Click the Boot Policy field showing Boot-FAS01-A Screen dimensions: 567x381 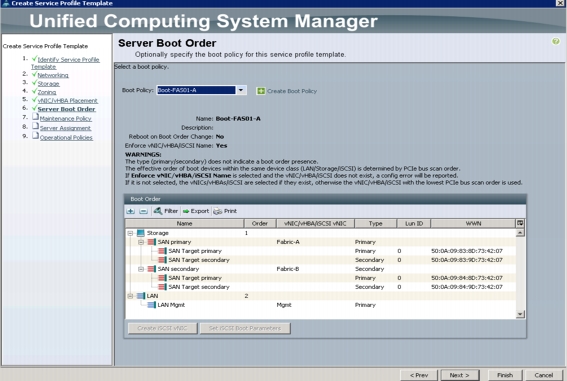196,90
